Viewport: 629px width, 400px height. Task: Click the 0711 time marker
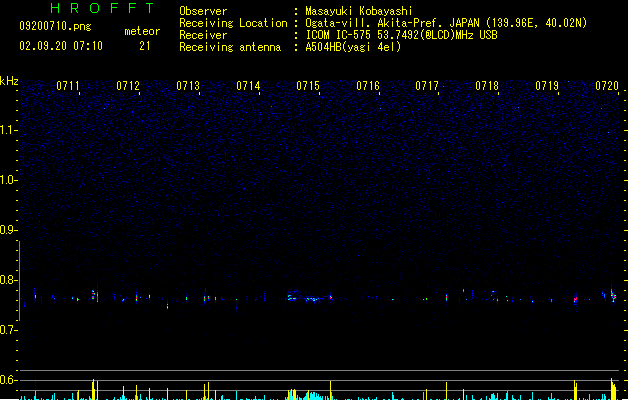click(x=68, y=86)
